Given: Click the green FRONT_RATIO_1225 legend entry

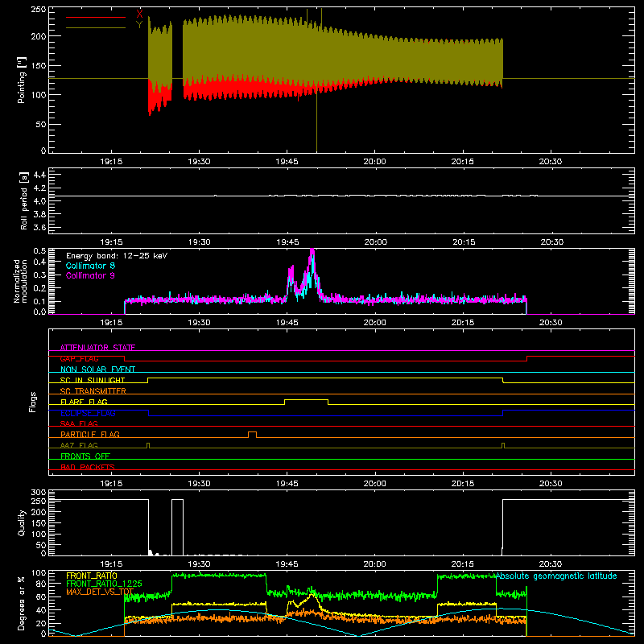Looking at the screenshot, I should pos(104,583).
